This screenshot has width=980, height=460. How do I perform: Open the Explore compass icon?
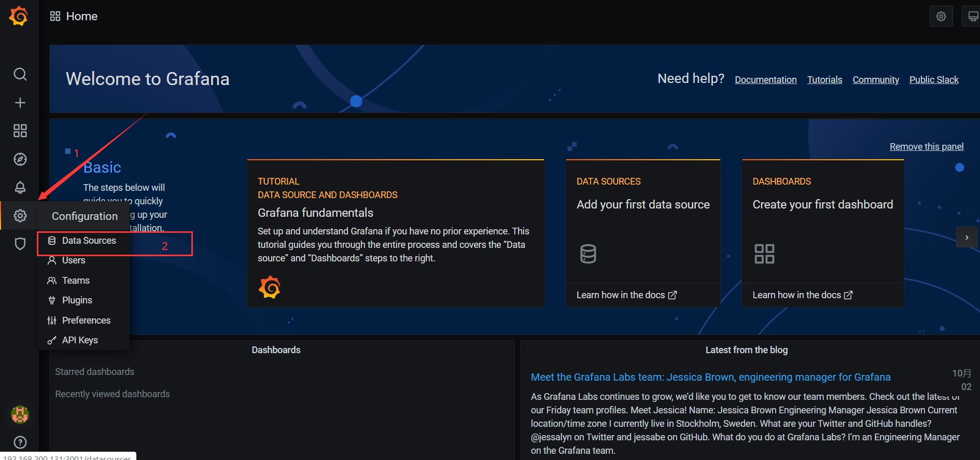[20, 159]
